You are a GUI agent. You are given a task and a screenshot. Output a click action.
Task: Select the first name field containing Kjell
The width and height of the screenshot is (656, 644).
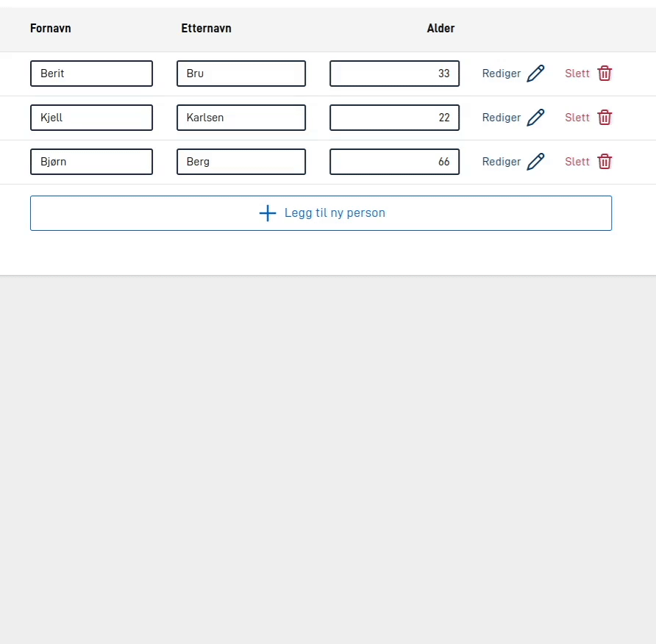pyautogui.click(x=91, y=118)
